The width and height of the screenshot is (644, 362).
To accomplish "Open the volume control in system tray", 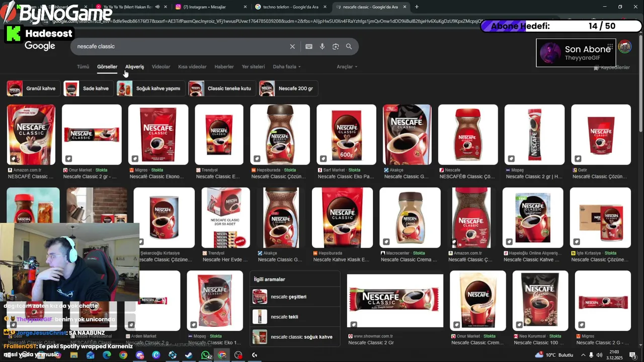I will pos(599,355).
